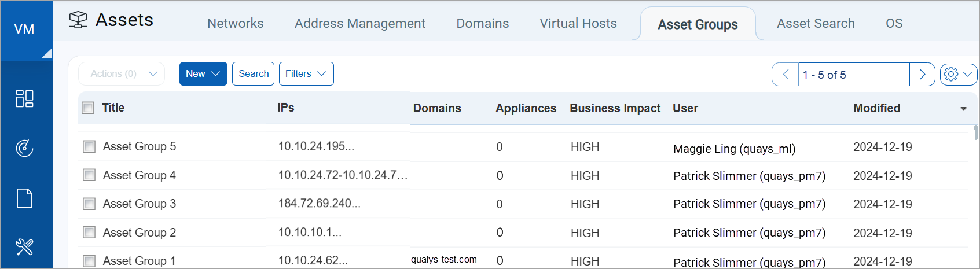The image size is (980, 269).
Task: Click IP value 10.10.24.62...
Action: click(313, 261)
